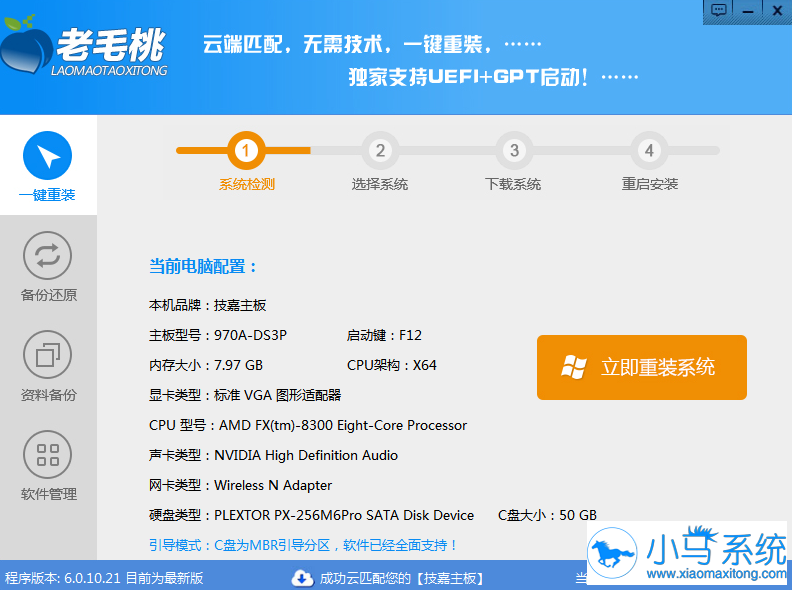792x590 pixels.
Task: Click the 成功云匹配您的【技嘉主板】 status text
Action: (402, 578)
